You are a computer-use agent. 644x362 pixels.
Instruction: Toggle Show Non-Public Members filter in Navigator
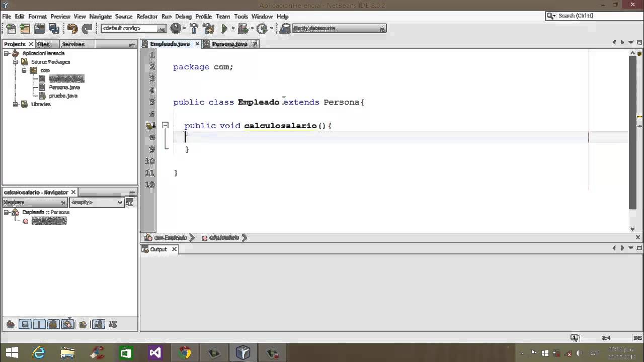click(53, 324)
